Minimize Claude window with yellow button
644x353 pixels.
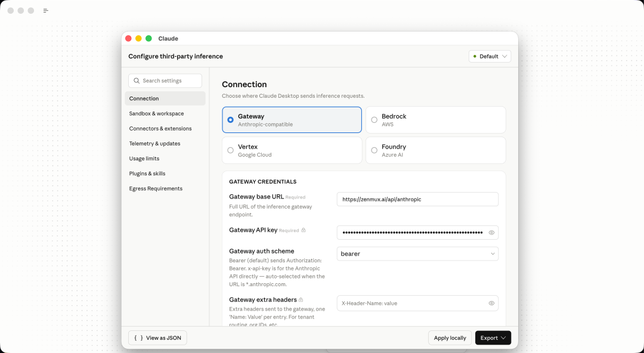click(x=138, y=39)
